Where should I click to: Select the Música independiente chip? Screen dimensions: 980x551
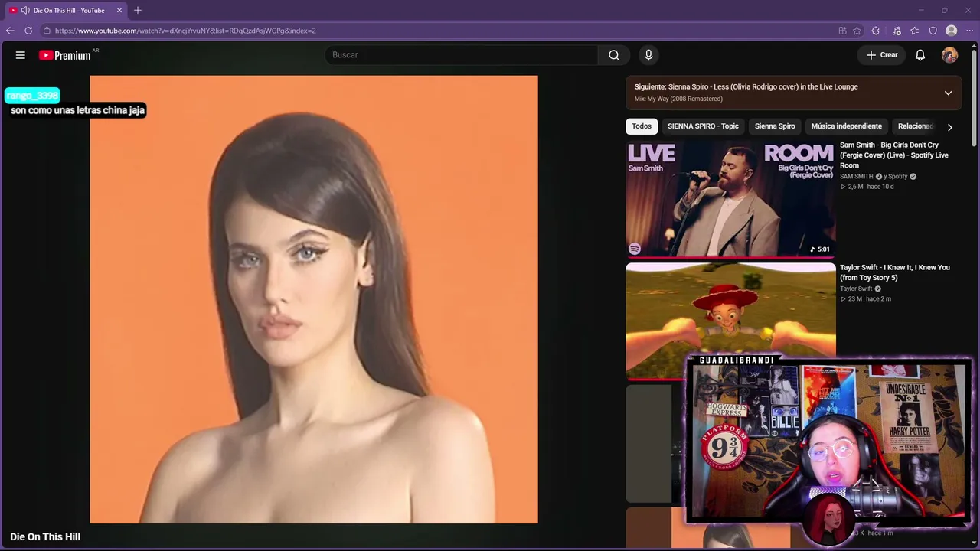(x=846, y=126)
